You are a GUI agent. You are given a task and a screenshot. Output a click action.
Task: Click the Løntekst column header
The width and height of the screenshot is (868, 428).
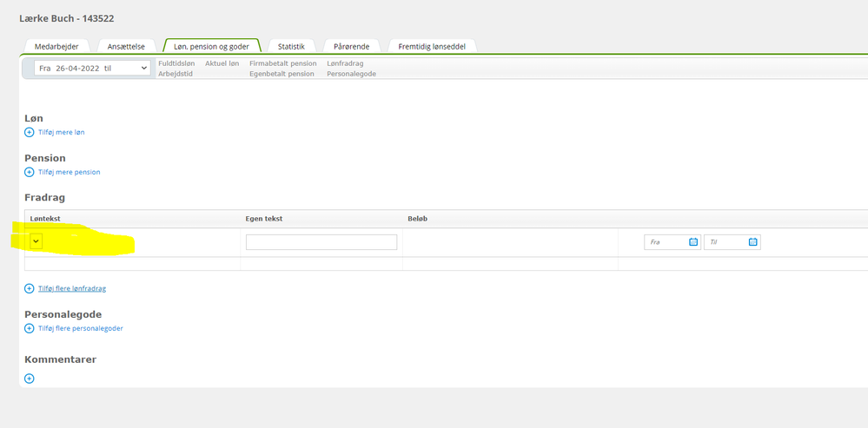coord(45,219)
